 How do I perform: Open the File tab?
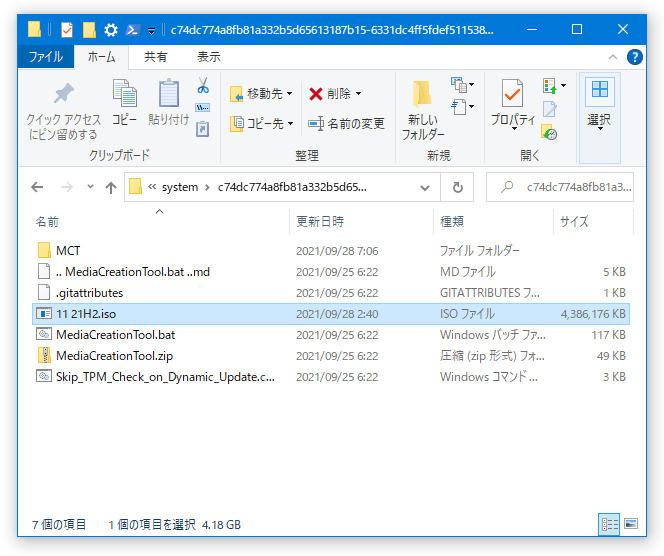click(x=46, y=57)
